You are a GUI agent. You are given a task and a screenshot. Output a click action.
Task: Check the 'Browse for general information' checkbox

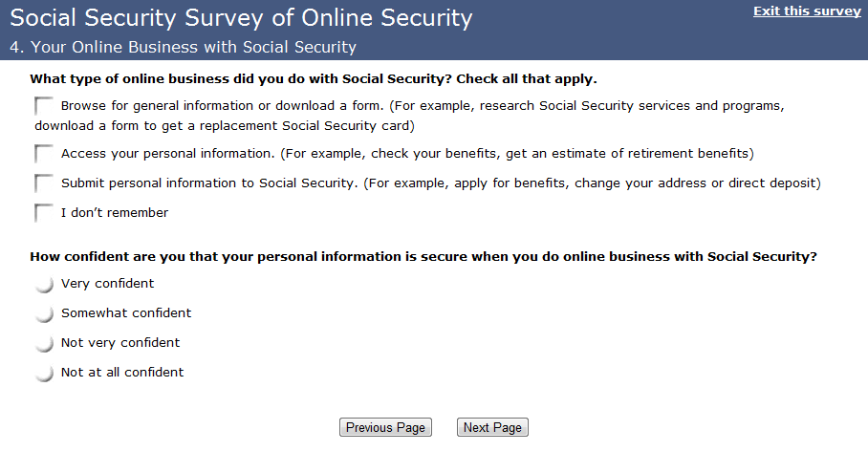click(x=44, y=106)
